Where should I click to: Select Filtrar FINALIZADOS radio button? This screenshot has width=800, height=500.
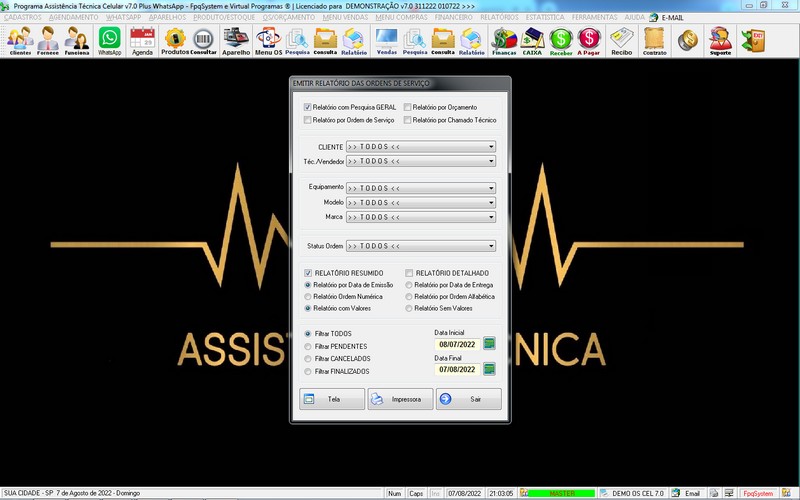click(308, 371)
